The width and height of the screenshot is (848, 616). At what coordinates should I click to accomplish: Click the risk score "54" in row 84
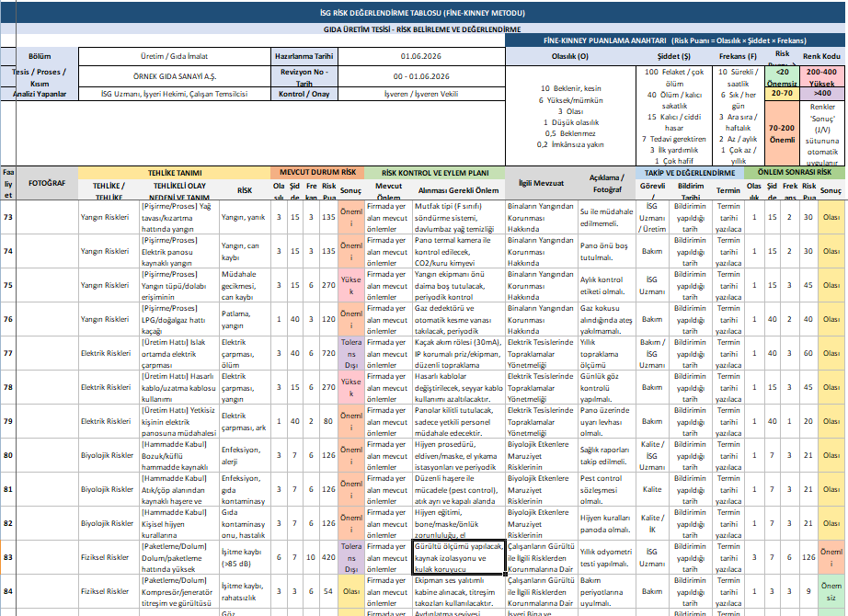click(329, 591)
